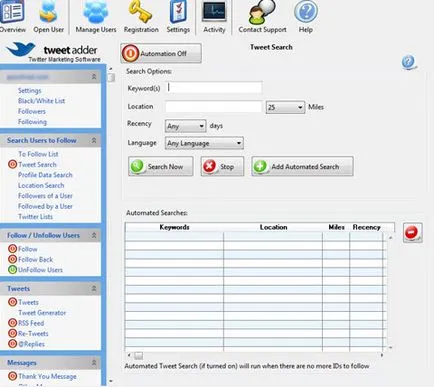Viewport: 434px width, 387px height.
Task: Open Location Search in sidebar
Action: coord(41,185)
